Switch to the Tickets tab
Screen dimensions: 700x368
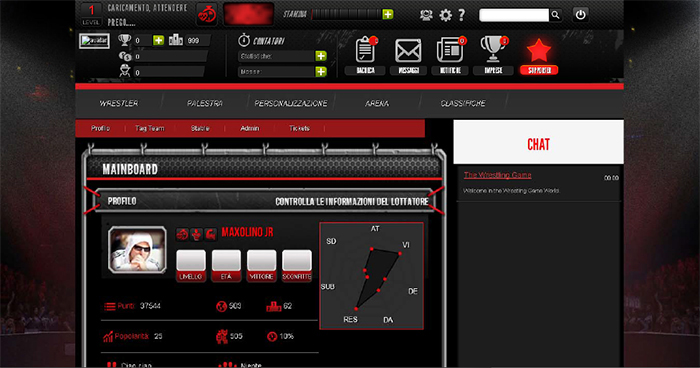pyautogui.click(x=299, y=128)
